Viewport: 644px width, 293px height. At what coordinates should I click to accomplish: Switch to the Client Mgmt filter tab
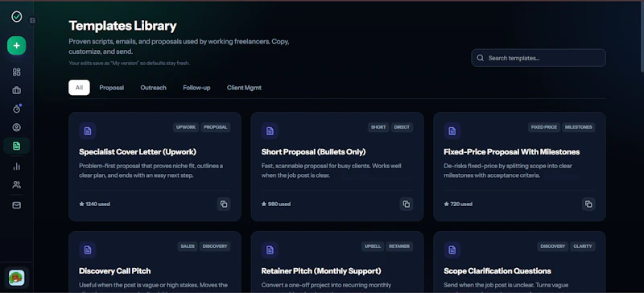point(244,88)
